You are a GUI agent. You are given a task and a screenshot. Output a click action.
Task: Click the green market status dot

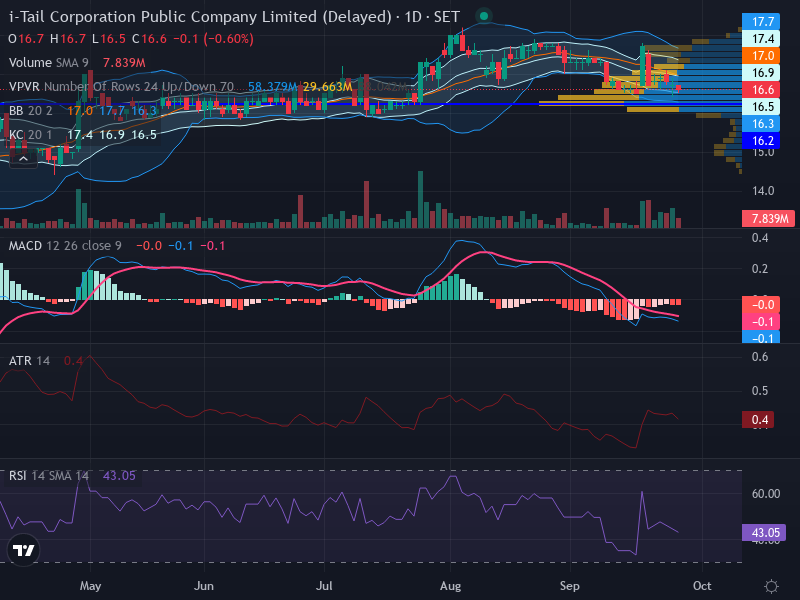point(484,16)
